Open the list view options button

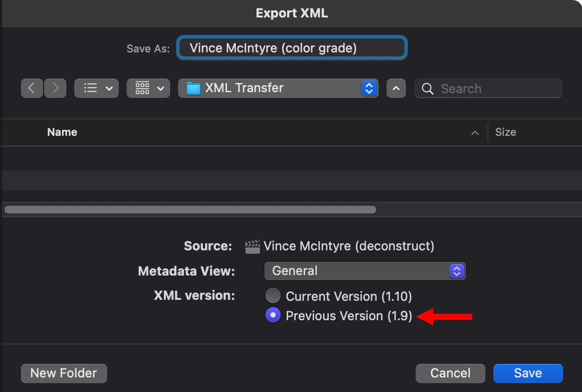[97, 88]
